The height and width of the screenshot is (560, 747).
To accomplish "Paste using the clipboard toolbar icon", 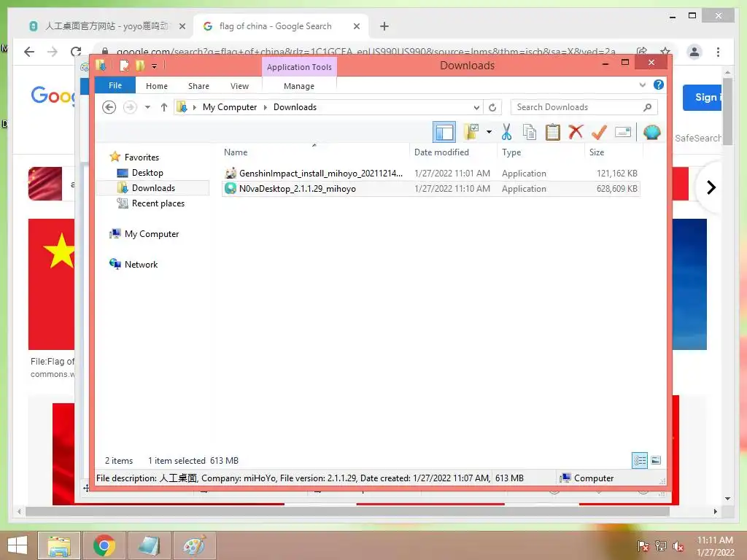I will pos(553,132).
